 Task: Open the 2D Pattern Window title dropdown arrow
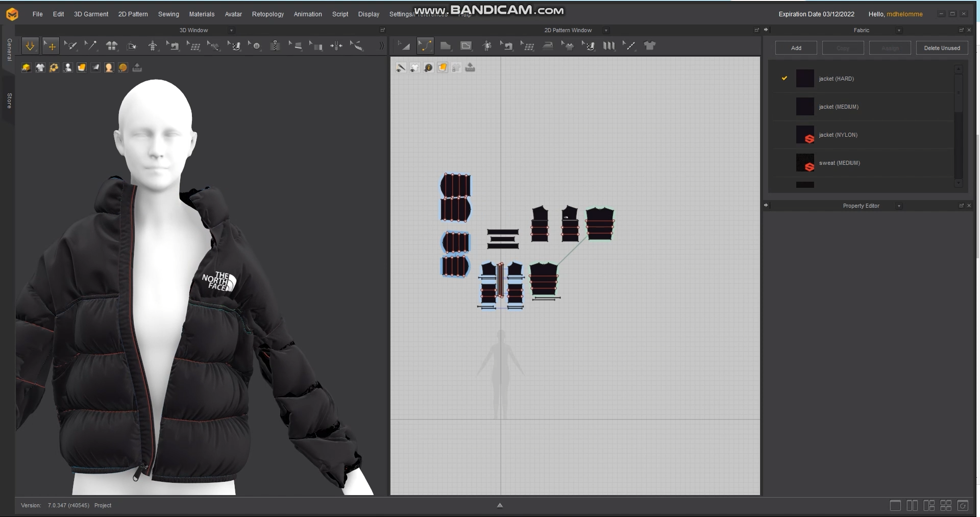coord(606,31)
